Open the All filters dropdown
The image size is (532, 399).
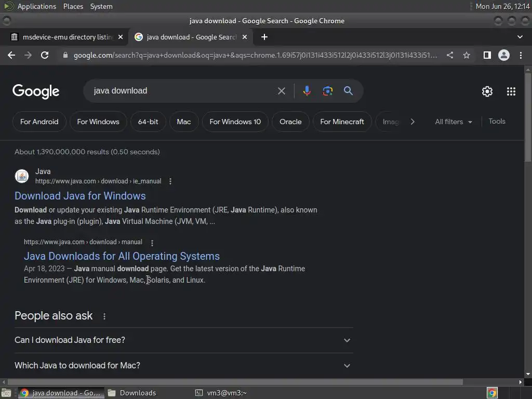tap(453, 122)
